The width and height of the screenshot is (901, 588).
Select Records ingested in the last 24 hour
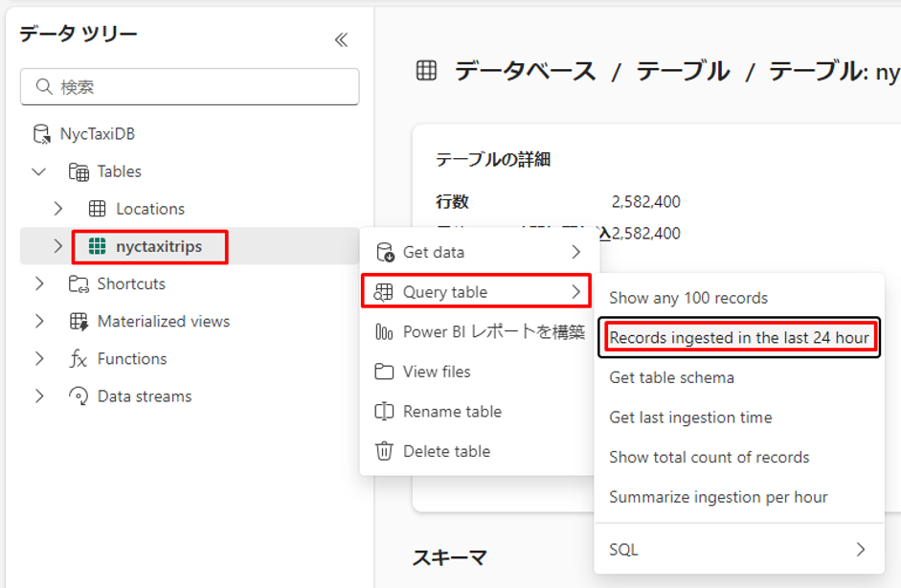(x=739, y=337)
